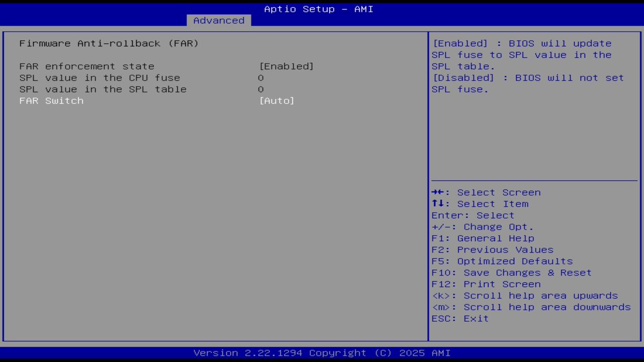Click the [Enabled] value of FAR enforcement state
644x362 pixels.
point(287,66)
